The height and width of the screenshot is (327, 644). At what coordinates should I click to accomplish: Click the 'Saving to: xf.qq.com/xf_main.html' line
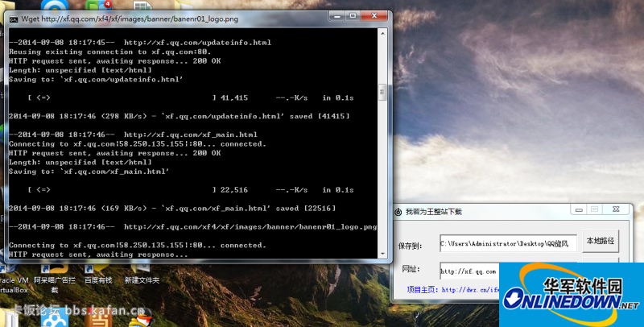89,172
